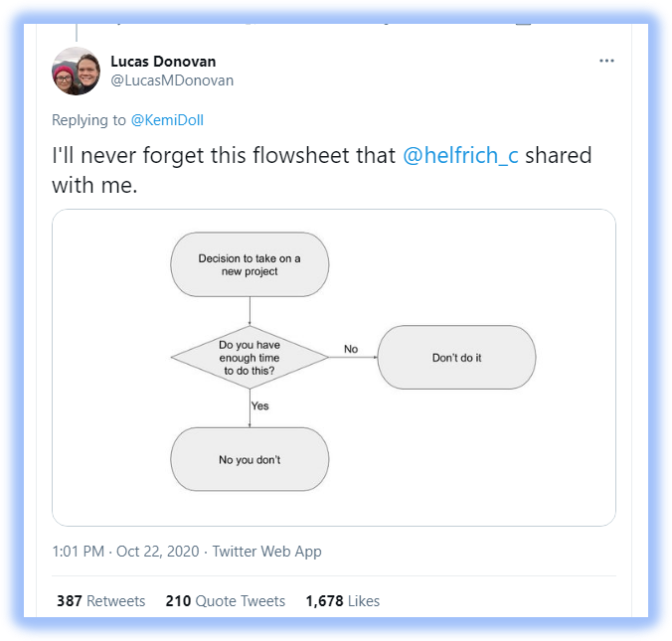Click the "Do you have enough time" diamond
This screenshot has width=672, height=641.
pos(250,357)
